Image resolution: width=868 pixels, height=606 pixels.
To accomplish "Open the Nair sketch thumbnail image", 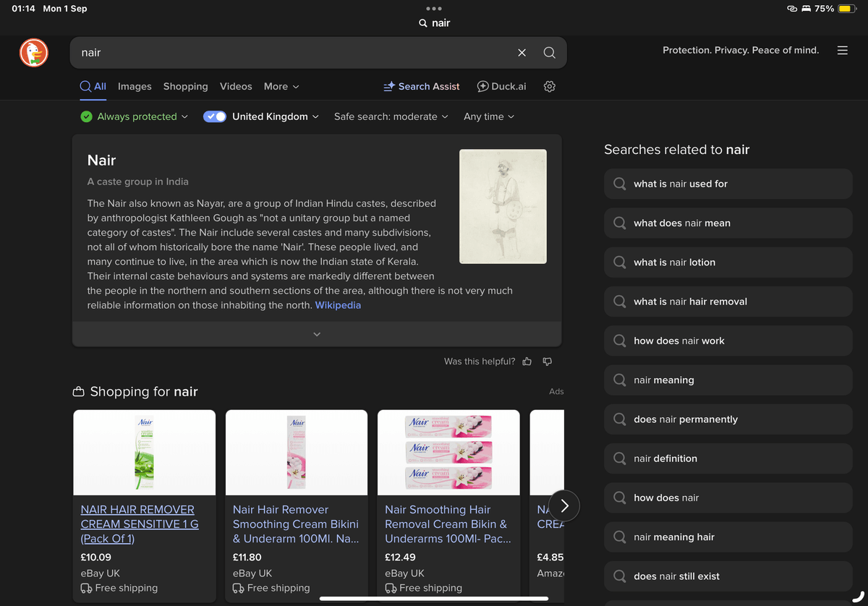I will point(503,206).
